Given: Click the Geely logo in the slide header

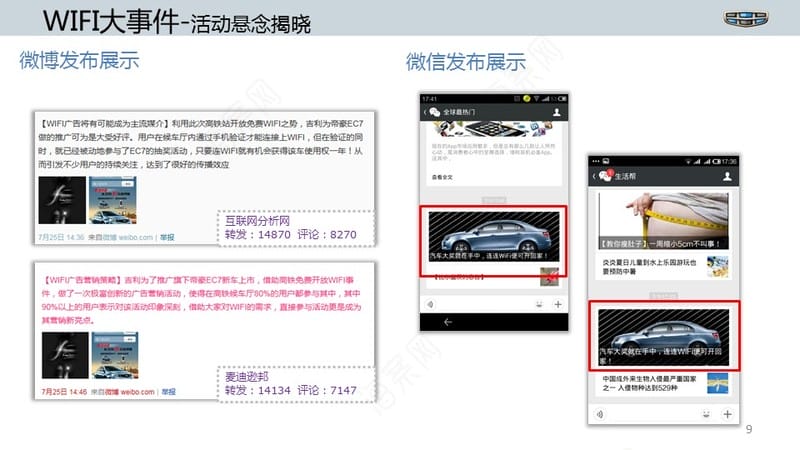Looking at the screenshot, I should click(746, 18).
